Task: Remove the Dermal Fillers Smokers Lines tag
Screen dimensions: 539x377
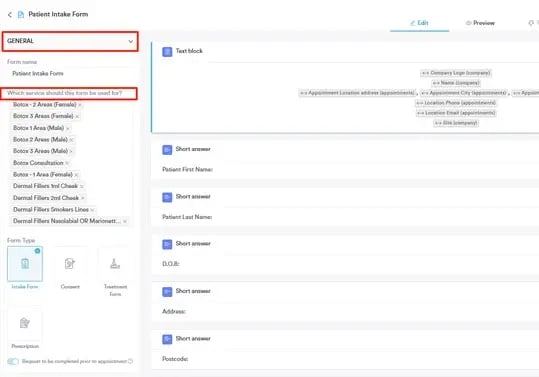Action: point(92,210)
